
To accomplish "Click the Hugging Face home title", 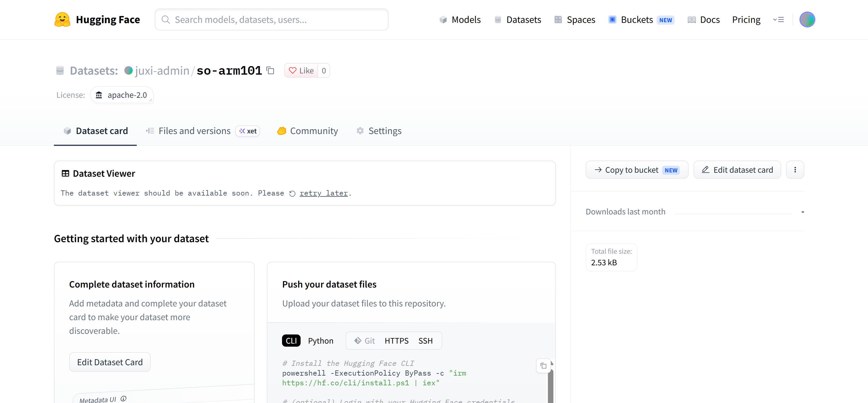I will point(108,19).
